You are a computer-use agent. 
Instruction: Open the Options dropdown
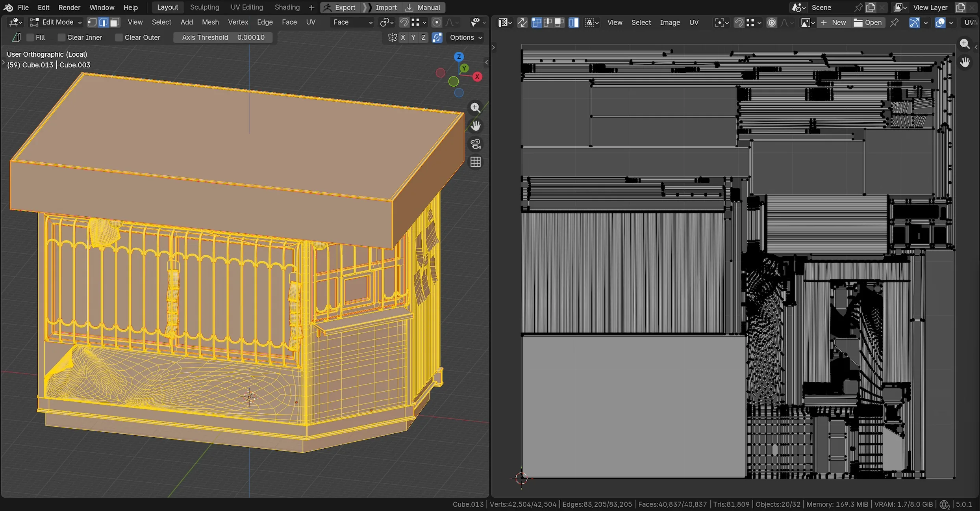coord(466,37)
